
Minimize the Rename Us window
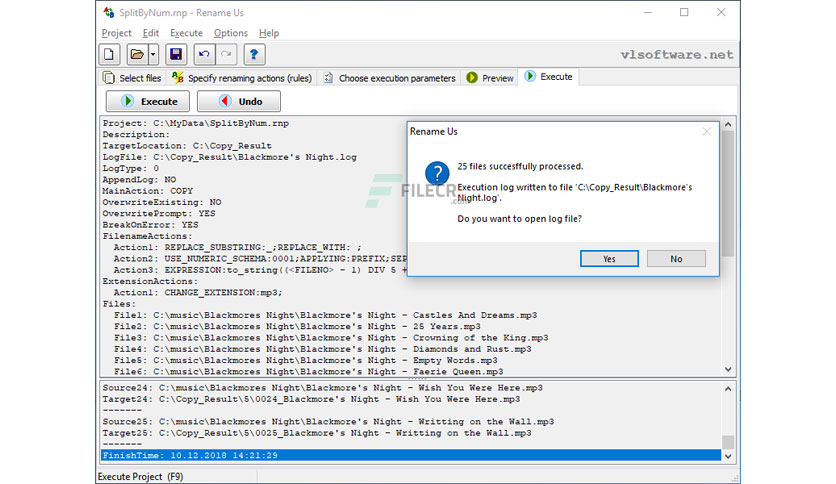coord(648,12)
